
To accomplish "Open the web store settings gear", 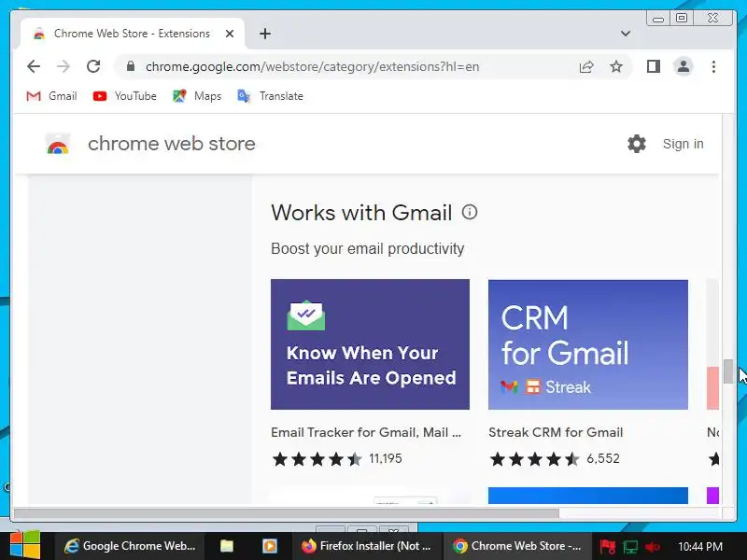I will pyautogui.click(x=637, y=144).
